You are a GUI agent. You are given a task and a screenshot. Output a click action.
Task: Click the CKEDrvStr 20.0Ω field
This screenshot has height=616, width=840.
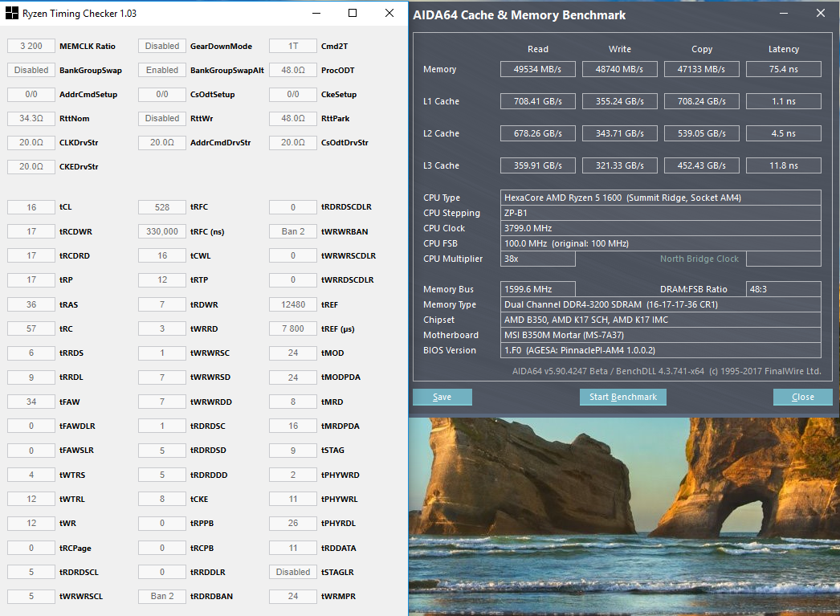coord(31,166)
